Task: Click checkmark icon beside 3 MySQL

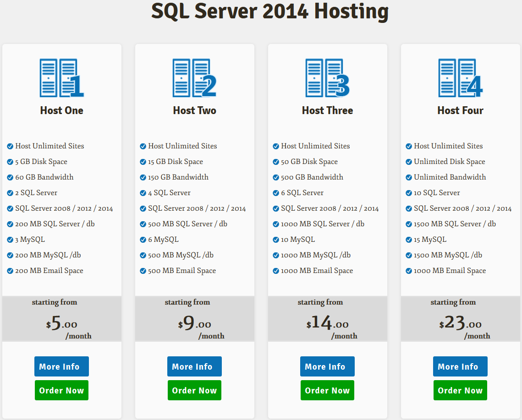Action: 10,240
